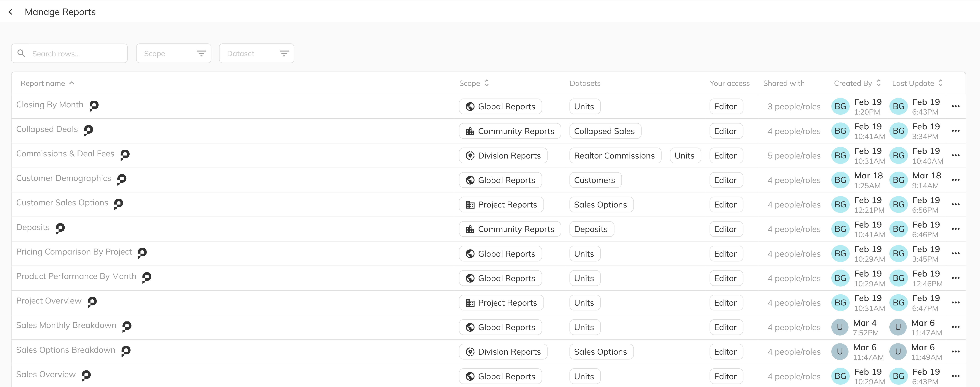The width and height of the screenshot is (980, 387).
Task: Open more options for Collapsed Deals
Action: (x=955, y=131)
